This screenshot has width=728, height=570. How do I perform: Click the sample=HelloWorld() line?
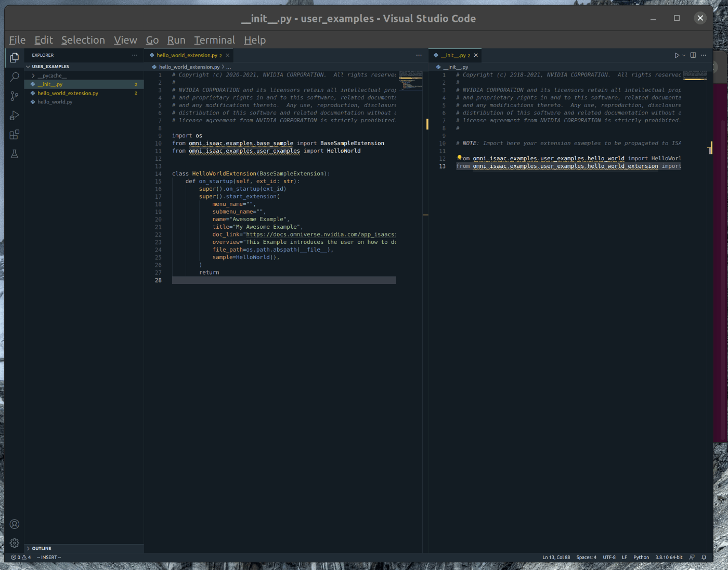point(246,257)
